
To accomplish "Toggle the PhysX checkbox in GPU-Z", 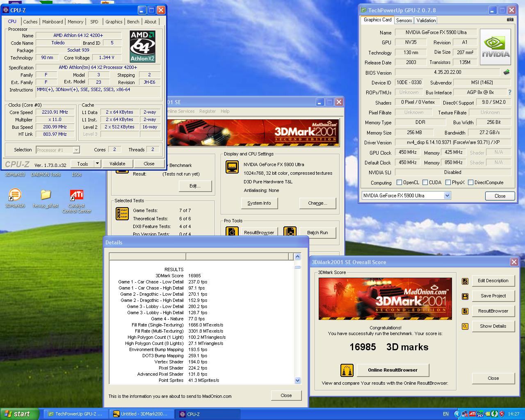I will point(448,183).
